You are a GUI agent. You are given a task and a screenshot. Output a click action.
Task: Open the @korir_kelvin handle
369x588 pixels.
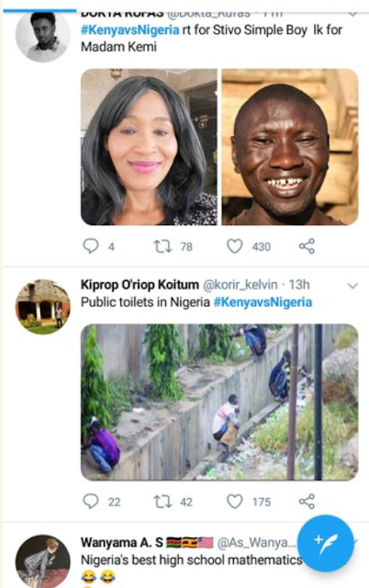240,285
